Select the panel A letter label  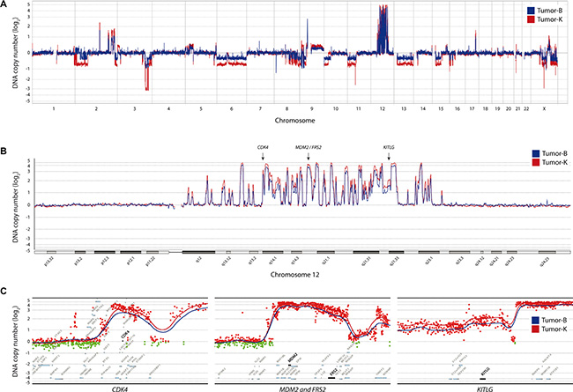coord(5,5)
